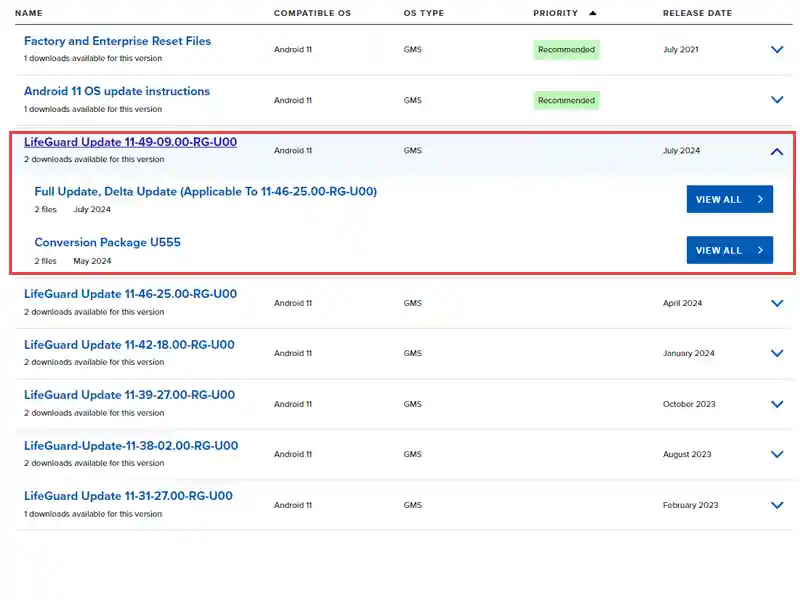Select the July 2021 release date text

click(x=681, y=49)
